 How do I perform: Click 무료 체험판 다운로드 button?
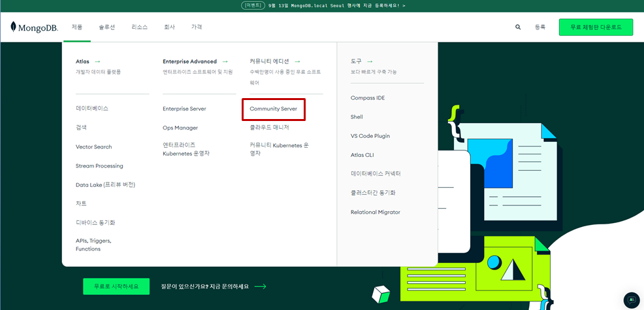596,27
